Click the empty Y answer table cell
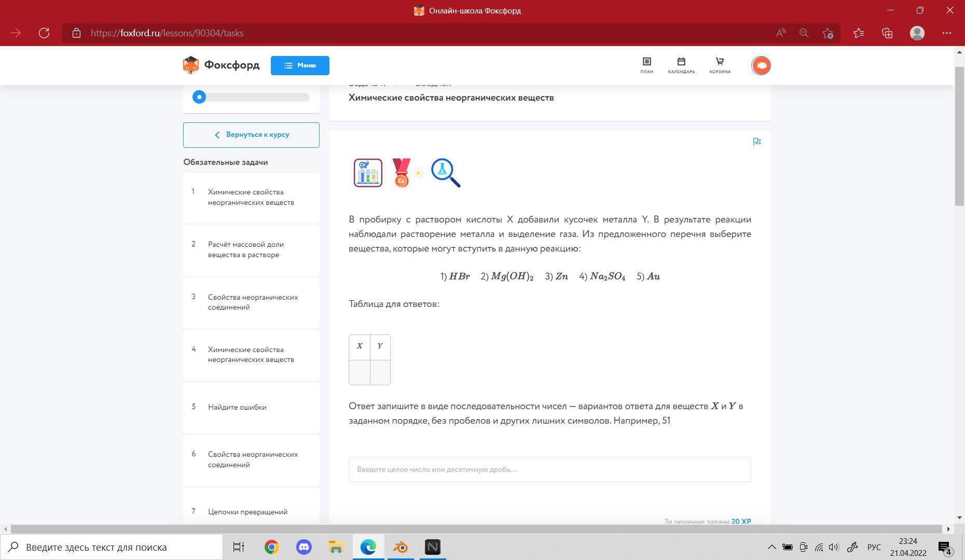The height and width of the screenshot is (560, 965). click(x=380, y=372)
